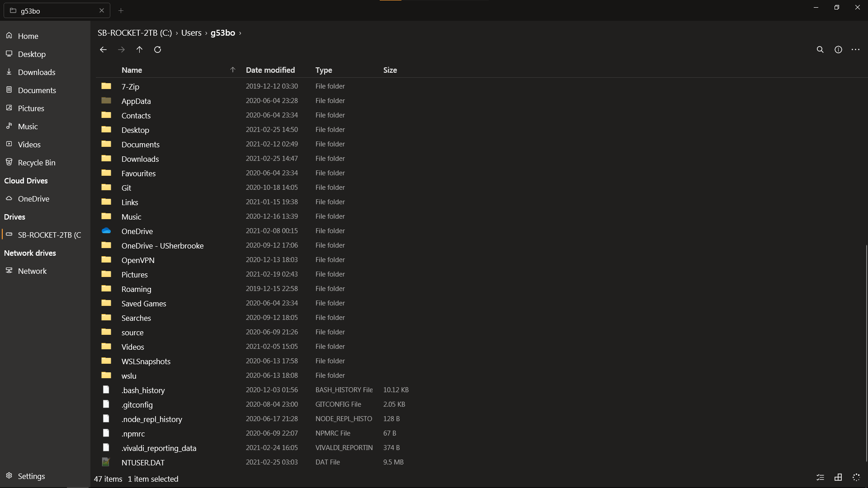Click the multiselect checklist icon in status bar

821,477
